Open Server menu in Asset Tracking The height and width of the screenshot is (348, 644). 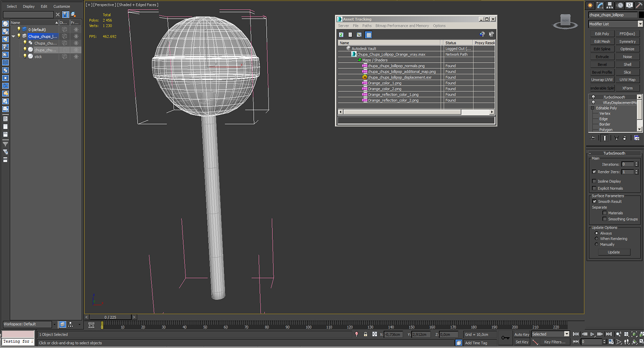[x=343, y=26]
